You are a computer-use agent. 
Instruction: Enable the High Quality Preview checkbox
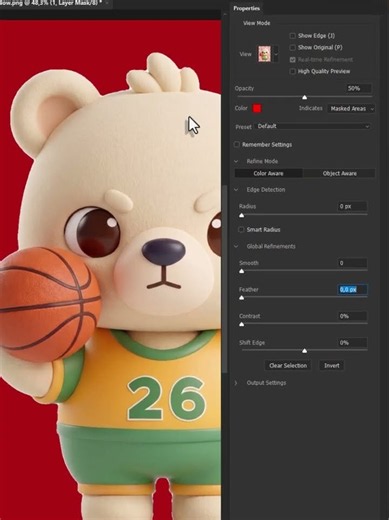[x=292, y=71]
